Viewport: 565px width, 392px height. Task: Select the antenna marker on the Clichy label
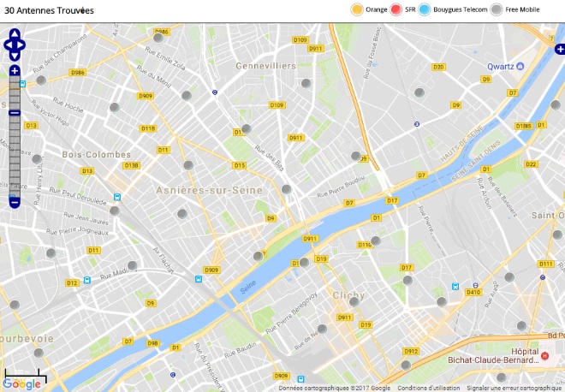pyautogui.click(x=354, y=302)
